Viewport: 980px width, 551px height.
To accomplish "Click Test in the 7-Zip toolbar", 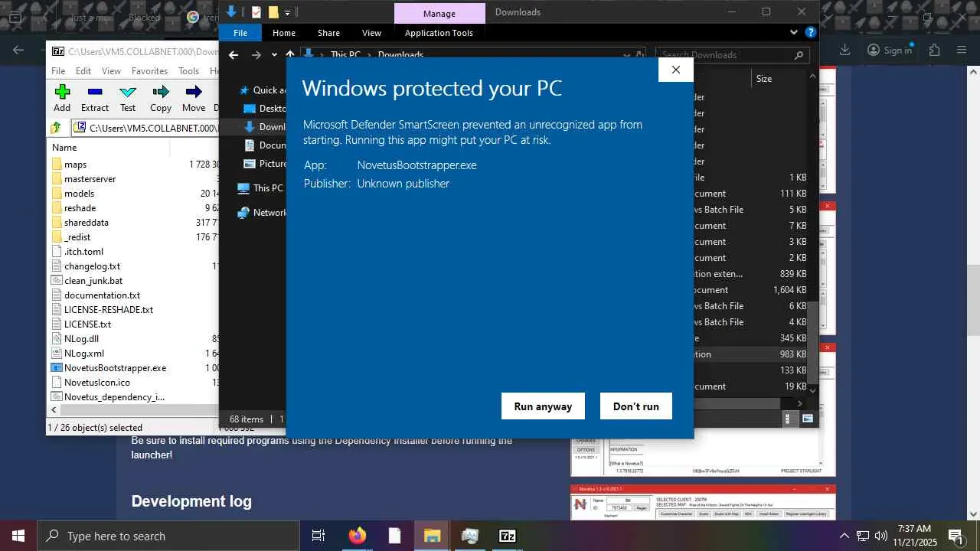I will point(128,99).
